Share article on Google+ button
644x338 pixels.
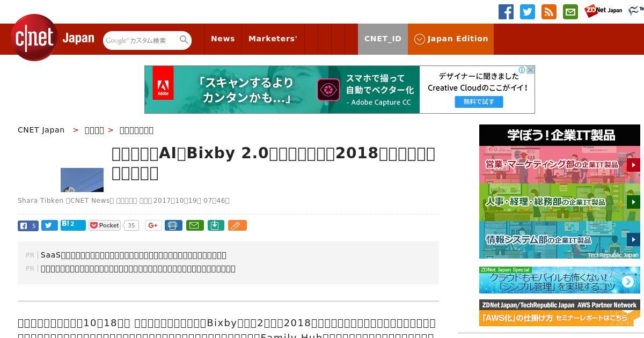tap(153, 226)
